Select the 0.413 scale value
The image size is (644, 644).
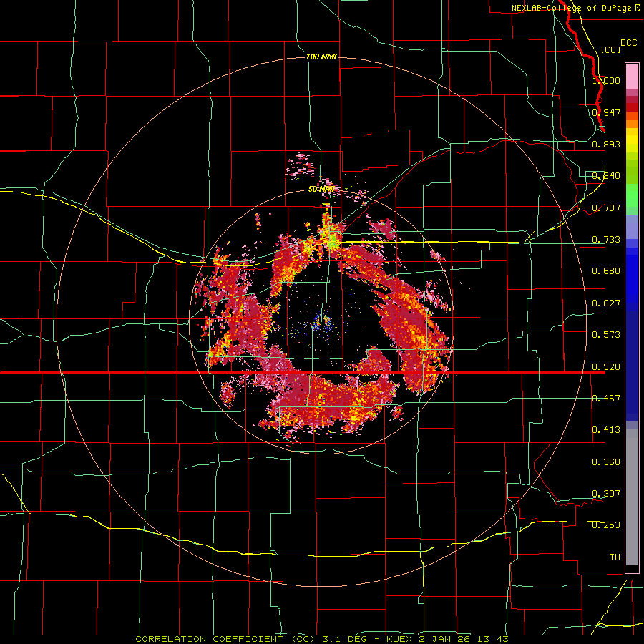pos(606,429)
